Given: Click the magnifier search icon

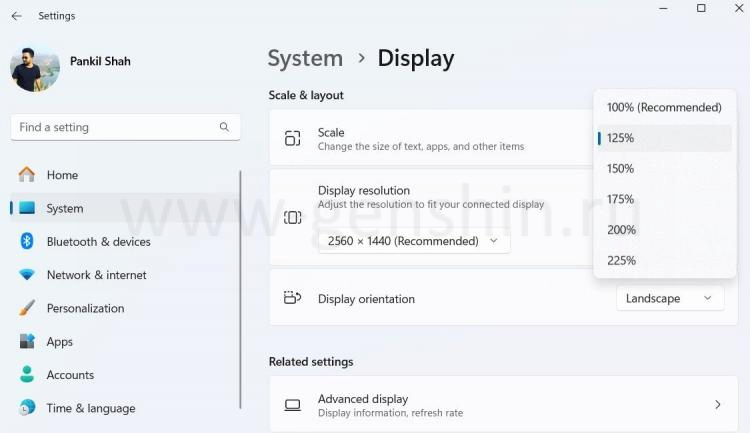Looking at the screenshot, I should (224, 127).
